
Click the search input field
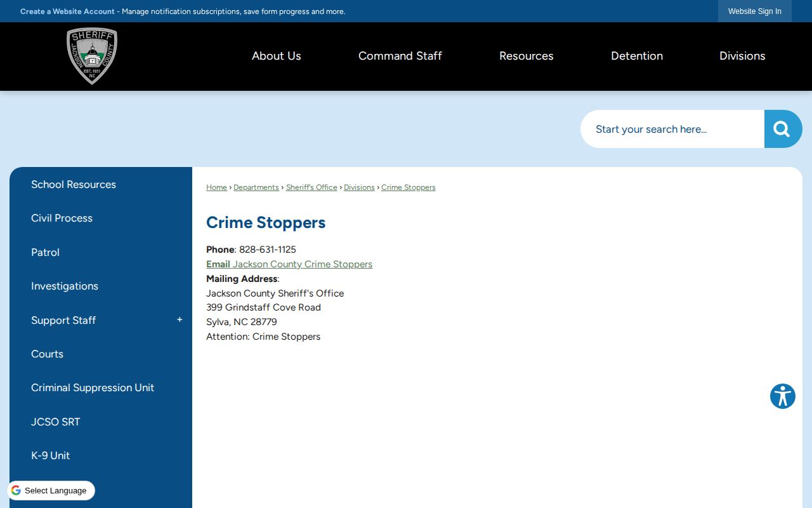click(x=672, y=129)
